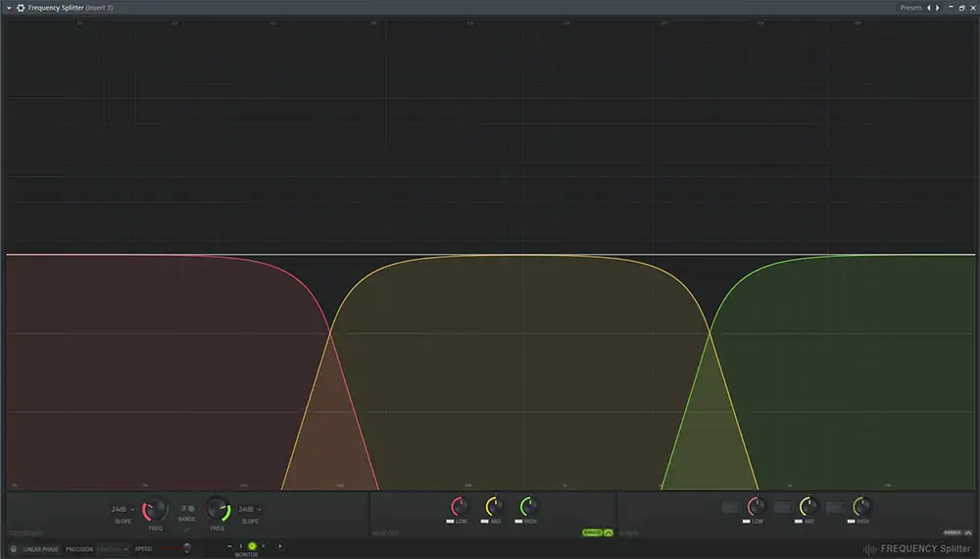Click the green BANDS button in Make Out
980x559 pixels.
(x=592, y=533)
